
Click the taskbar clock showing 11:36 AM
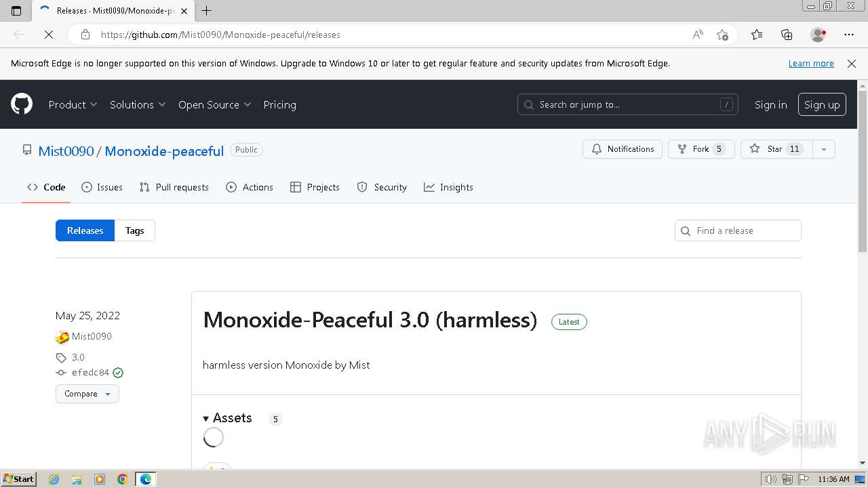pos(833,479)
